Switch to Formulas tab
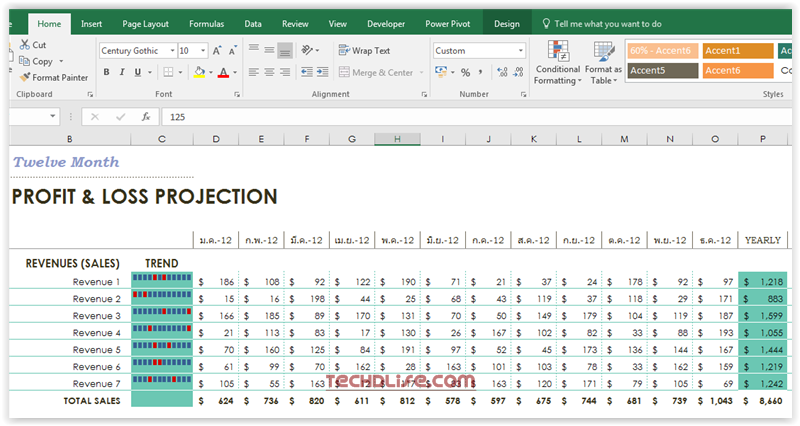The width and height of the screenshot is (800, 426). coord(206,24)
